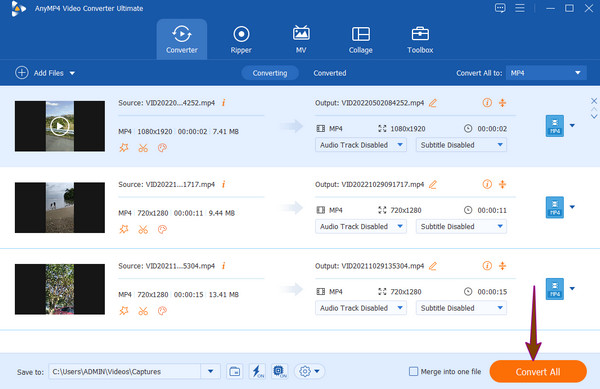Click MP4 format icon for VID20211029135304.mp4
600x389 pixels.
554,289
